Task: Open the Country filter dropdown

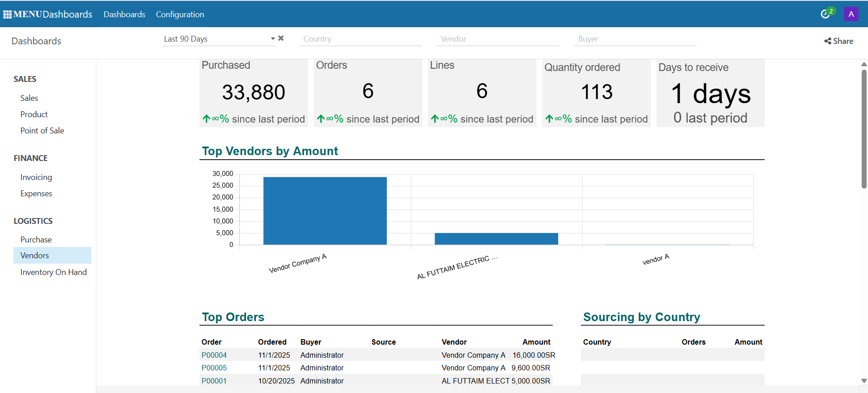Action: click(360, 39)
